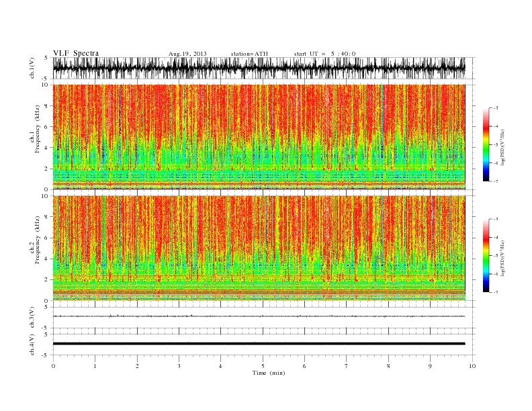532x411 pixels.
Task: Click the time axis tick label "6"
Action: [304, 366]
